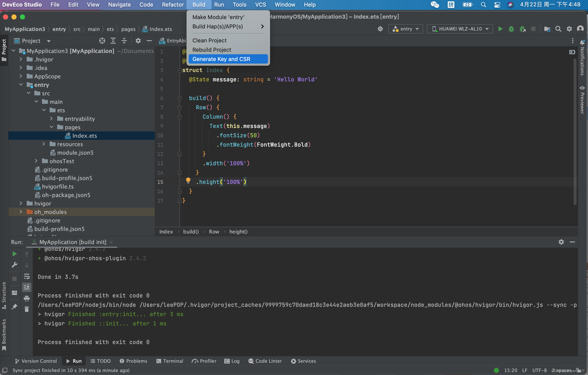
Task: Open Project panel options gear
Action: coord(138,41)
